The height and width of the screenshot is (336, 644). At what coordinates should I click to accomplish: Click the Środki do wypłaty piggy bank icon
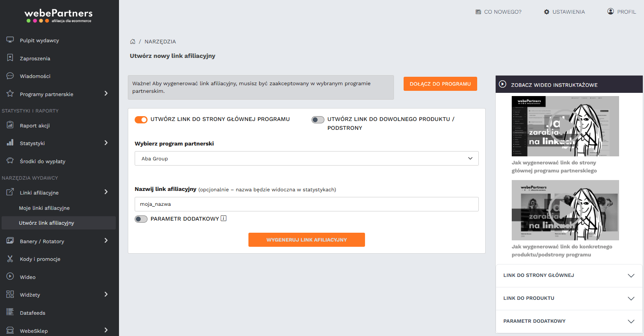click(x=10, y=161)
